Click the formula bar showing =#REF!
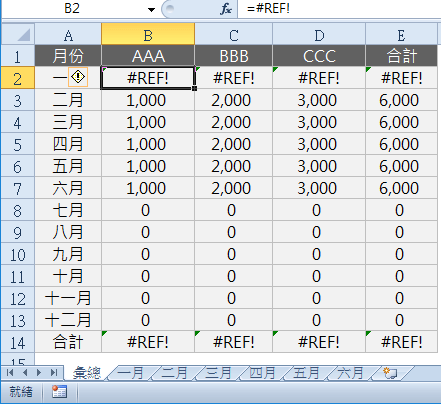 click(x=339, y=8)
